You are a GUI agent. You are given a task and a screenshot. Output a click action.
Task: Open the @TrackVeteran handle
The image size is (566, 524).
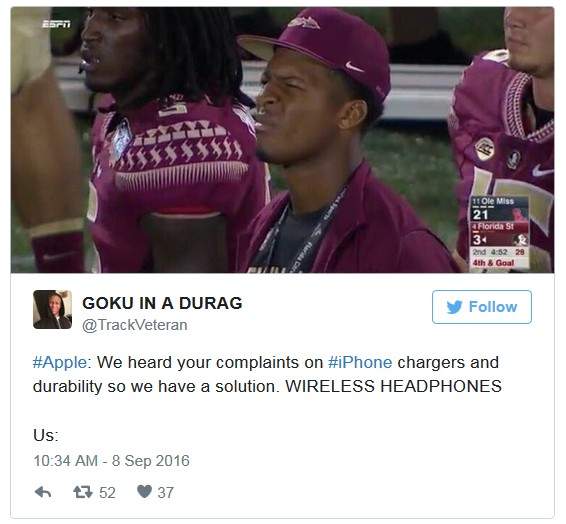(135, 325)
